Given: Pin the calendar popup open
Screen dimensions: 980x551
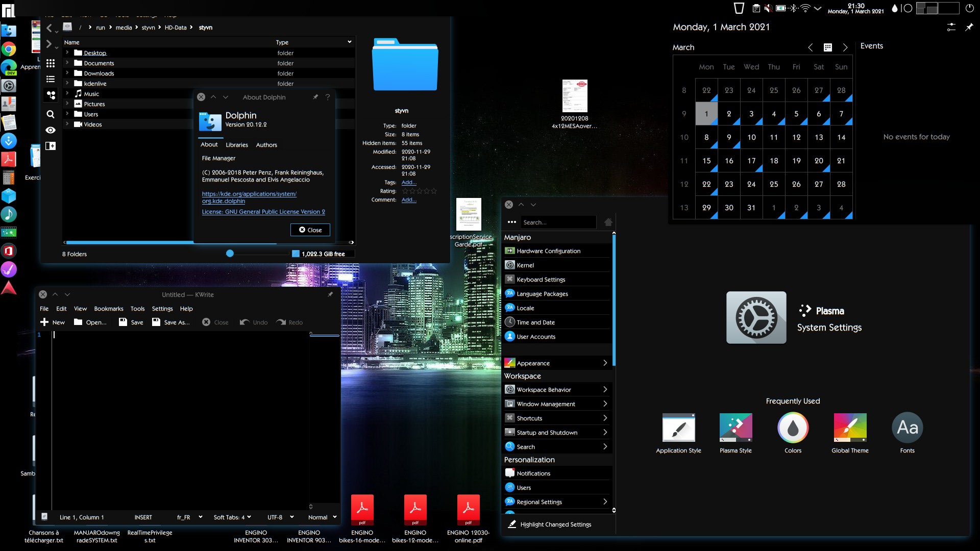Looking at the screenshot, I should pos(969,27).
